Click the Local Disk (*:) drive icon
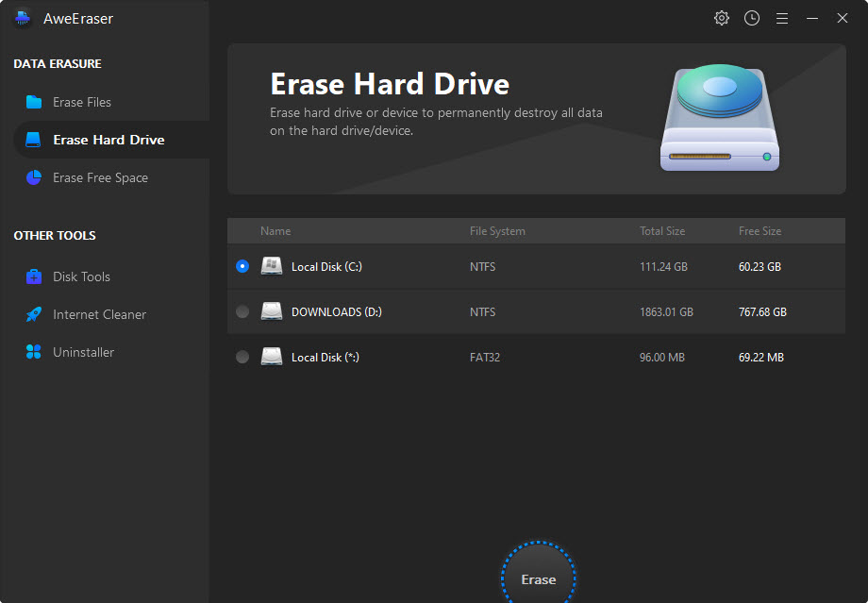868x603 pixels. pyautogui.click(x=272, y=357)
